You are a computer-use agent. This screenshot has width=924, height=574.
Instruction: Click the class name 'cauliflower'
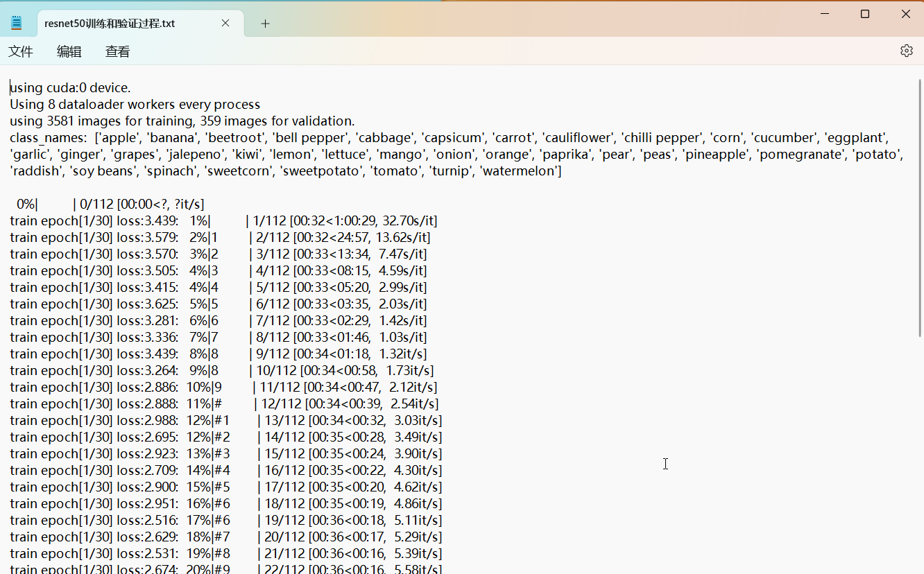pyautogui.click(x=579, y=138)
